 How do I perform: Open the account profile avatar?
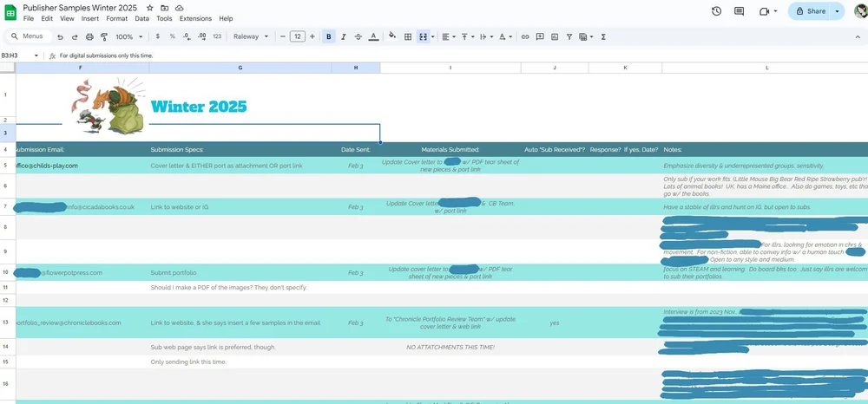point(859,11)
